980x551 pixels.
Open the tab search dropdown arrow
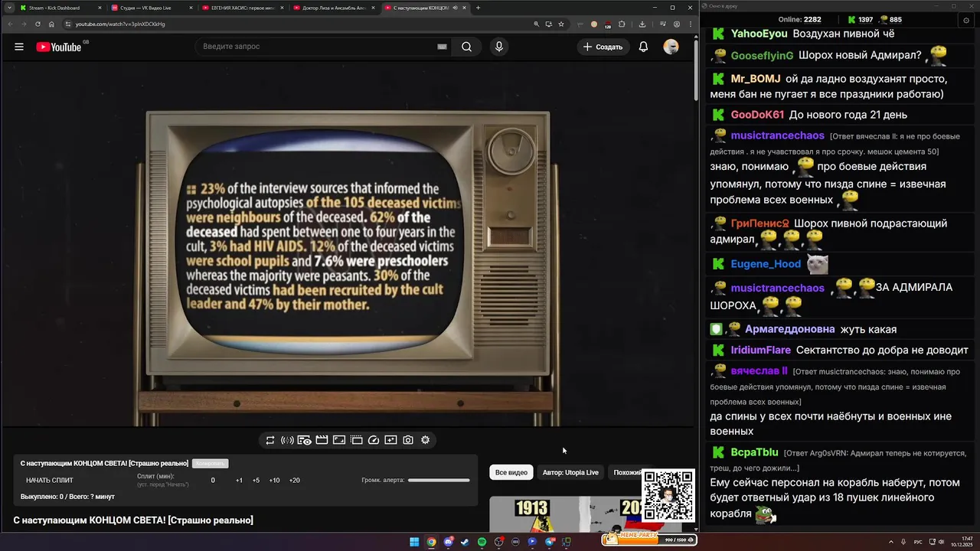pyautogui.click(x=8, y=8)
